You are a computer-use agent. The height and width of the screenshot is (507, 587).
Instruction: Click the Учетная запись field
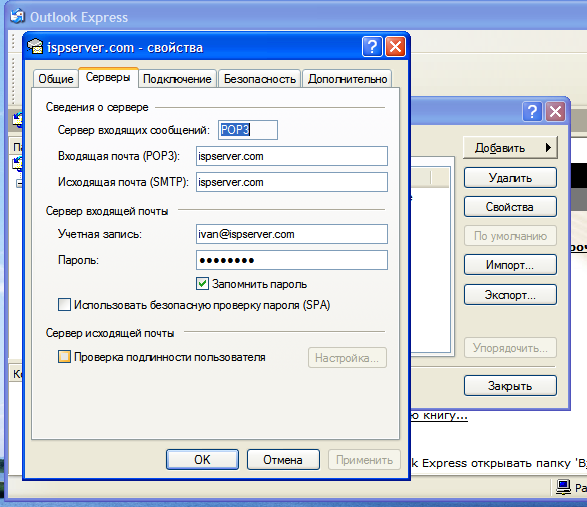292,234
